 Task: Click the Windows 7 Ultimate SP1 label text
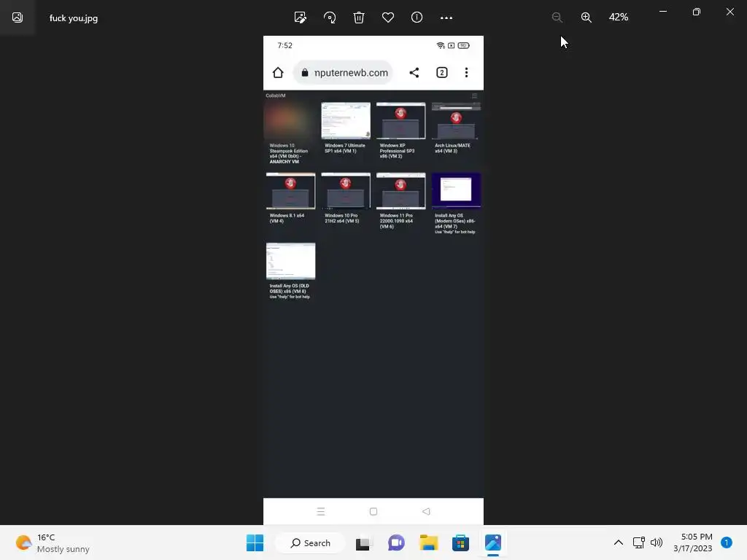[x=345, y=148]
